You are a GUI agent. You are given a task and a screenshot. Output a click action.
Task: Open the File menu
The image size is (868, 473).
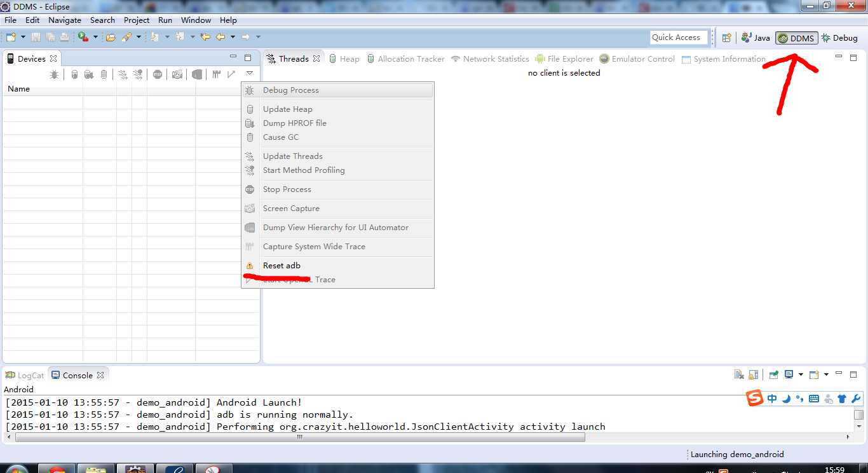point(10,20)
